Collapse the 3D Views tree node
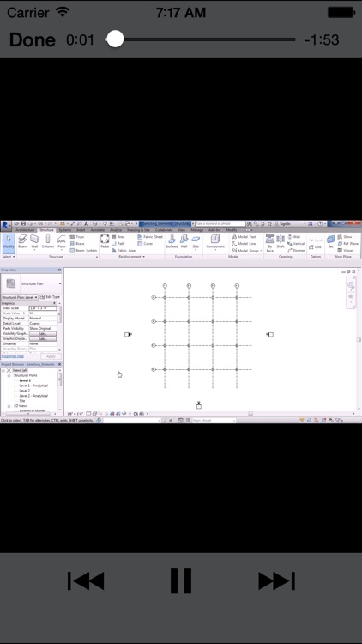 [9, 406]
